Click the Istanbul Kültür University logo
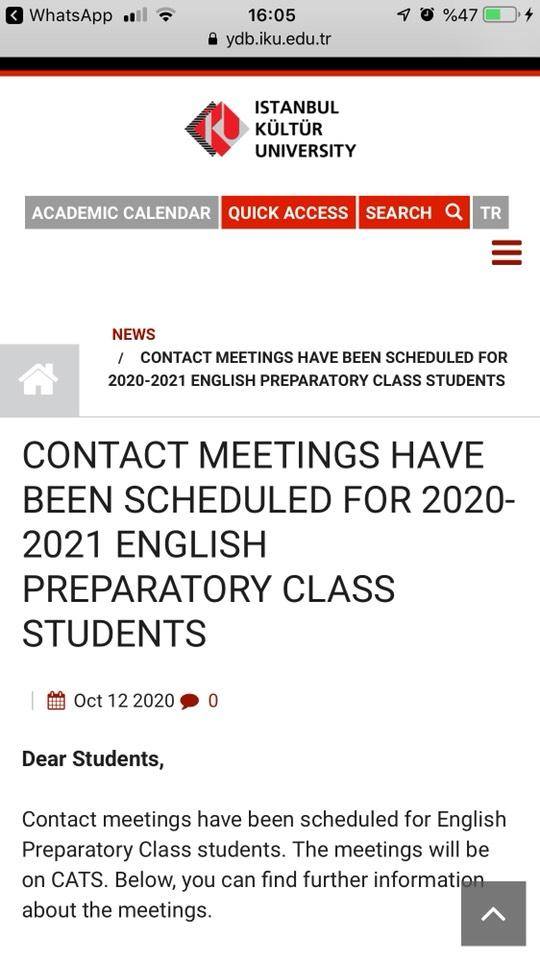The height and width of the screenshot is (960, 540). (270, 129)
